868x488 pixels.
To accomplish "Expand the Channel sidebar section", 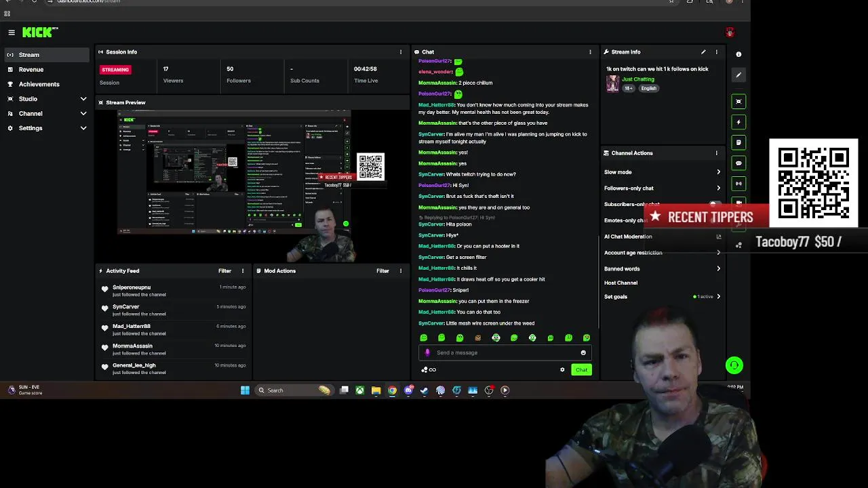I will tap(83, 114).
